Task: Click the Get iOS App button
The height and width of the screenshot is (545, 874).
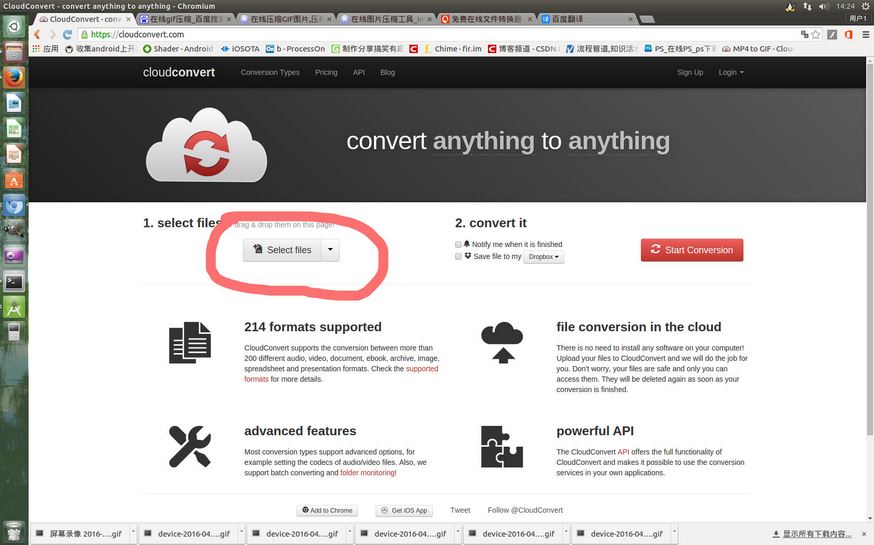Action: click(404, 510)
